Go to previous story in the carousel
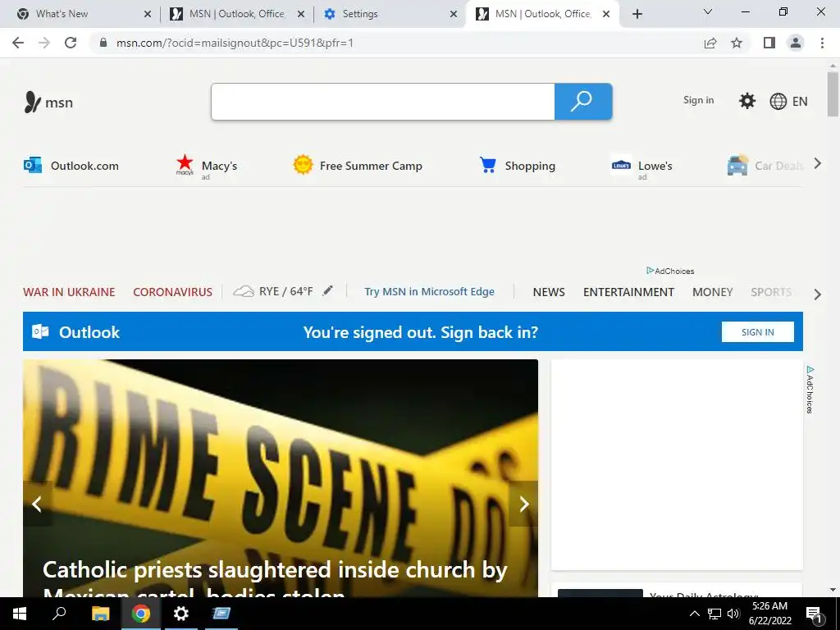This screenshot has width=840, height=630. click(x=37, y=504)
